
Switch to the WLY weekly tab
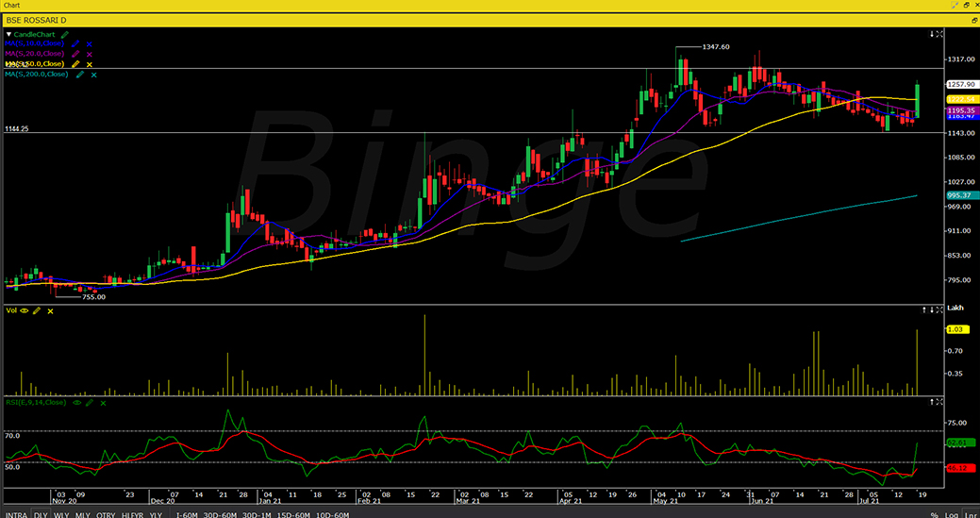click(x=62, y=514)
